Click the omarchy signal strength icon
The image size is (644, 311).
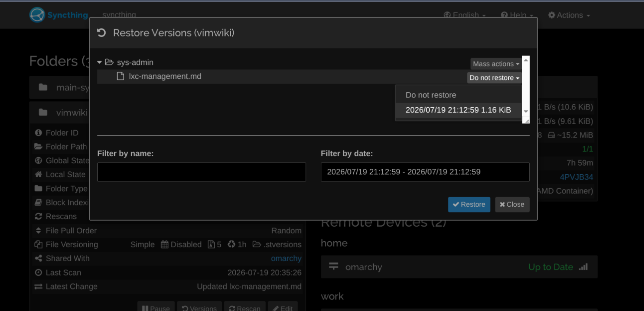[x=583, y=267]
